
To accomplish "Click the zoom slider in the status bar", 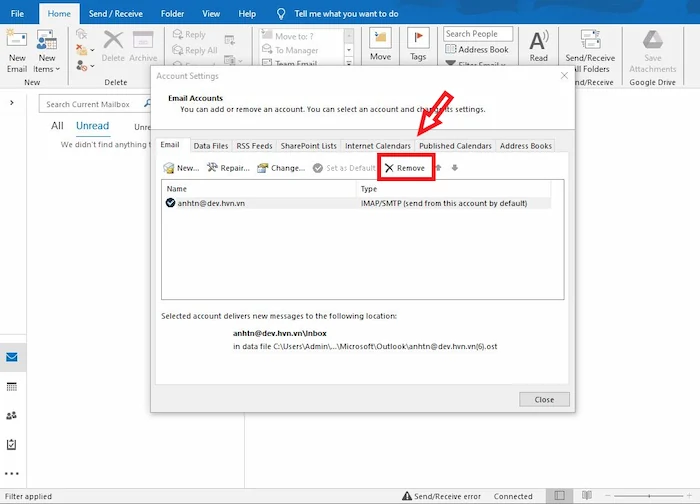I will (649, 496).
